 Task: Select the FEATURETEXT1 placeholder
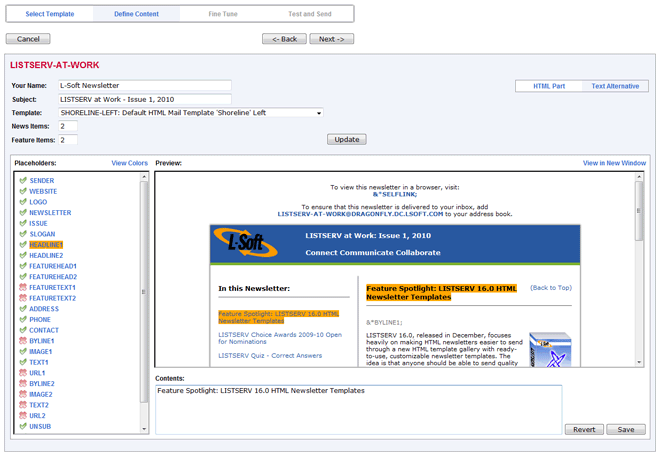click(52, 287)
